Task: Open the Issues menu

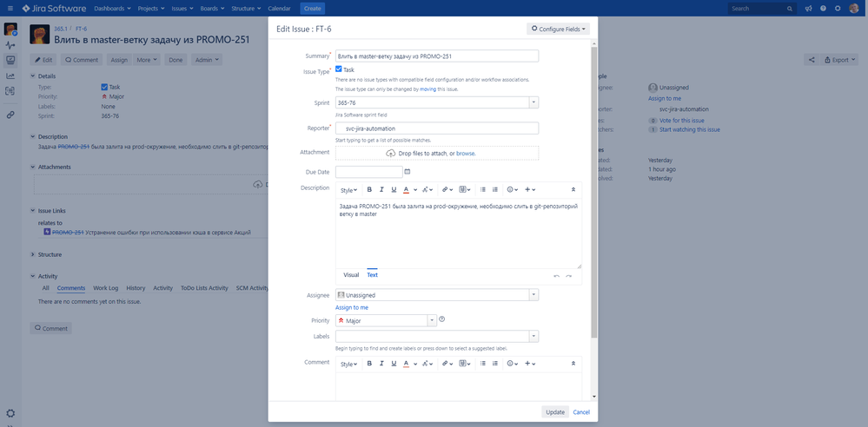Action: pyautogui.click(x=182, y=9)
